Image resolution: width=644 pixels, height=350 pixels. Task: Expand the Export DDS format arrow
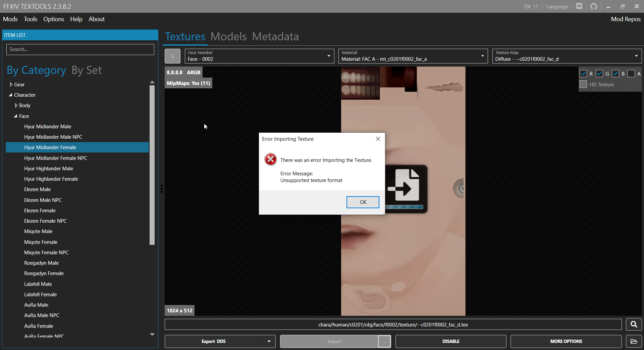[268, 341]
